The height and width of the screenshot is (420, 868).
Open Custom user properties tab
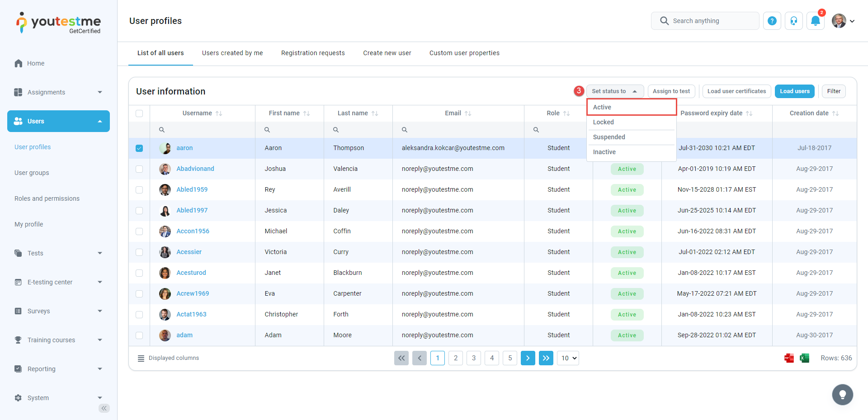[x=464, y=53]
